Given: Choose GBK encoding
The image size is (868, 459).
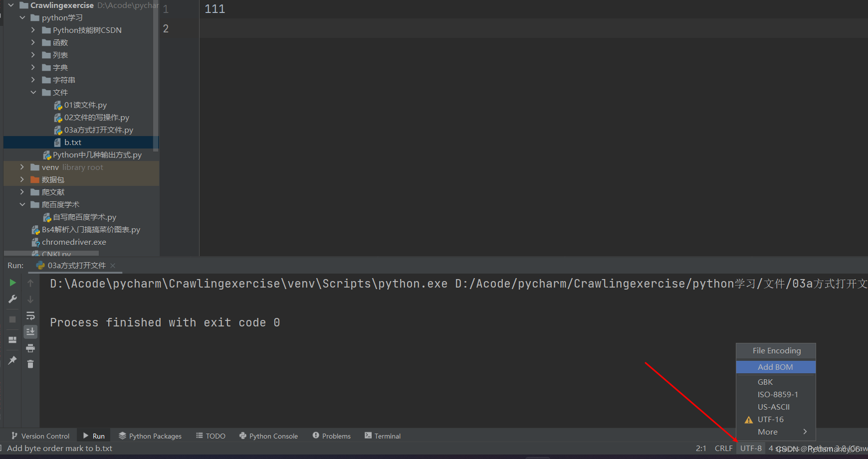Looking at the screenshot, I should click(x=776, y=382).
